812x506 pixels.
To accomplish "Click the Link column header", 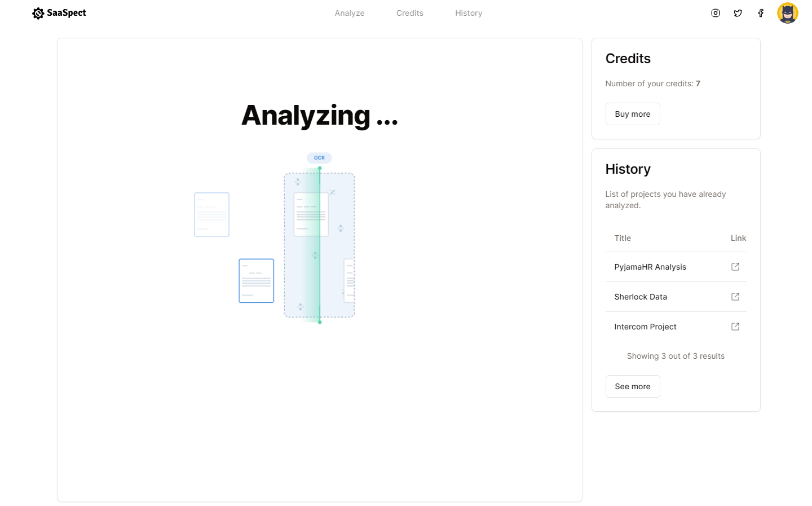I will (738, 238).
